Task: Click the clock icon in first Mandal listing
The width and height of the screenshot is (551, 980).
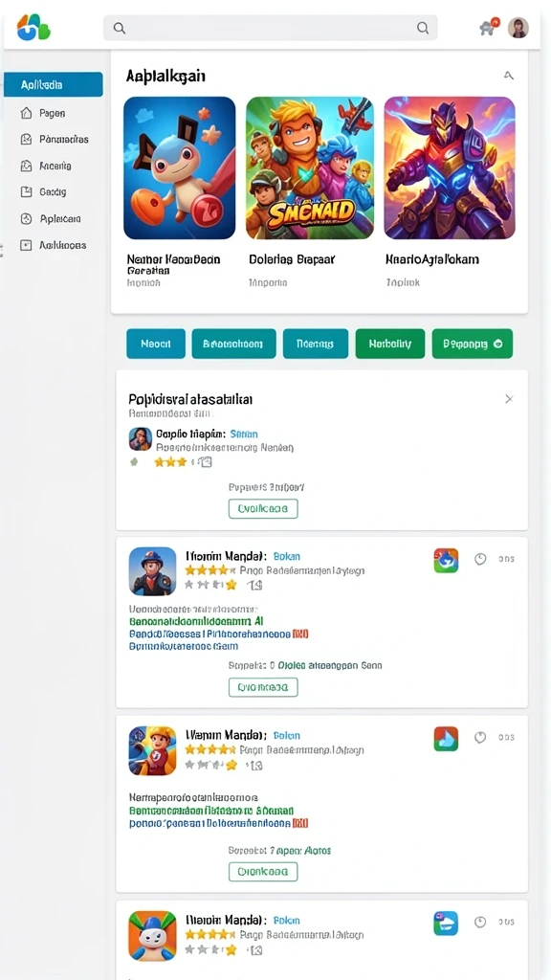Action: tap(480, 559)
